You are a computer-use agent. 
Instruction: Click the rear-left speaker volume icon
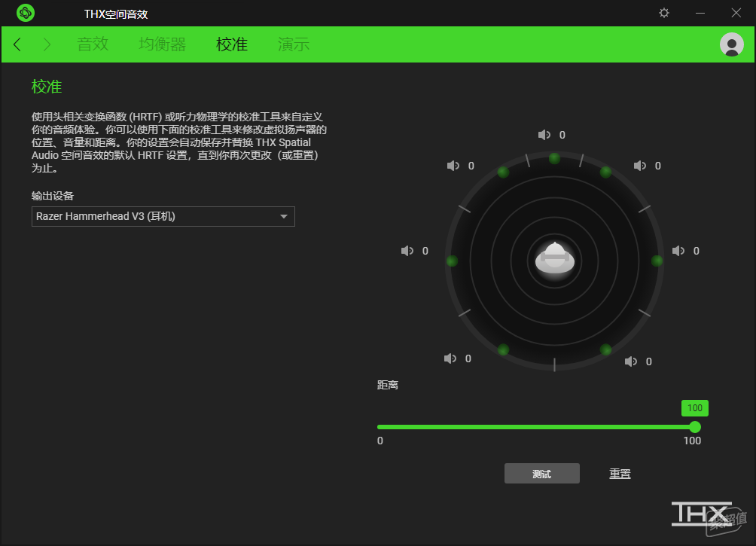450,359
